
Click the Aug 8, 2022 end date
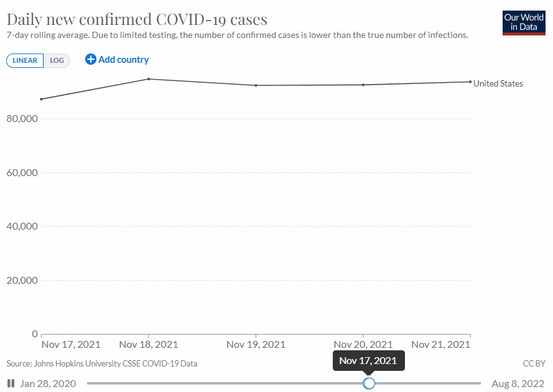coord(518,383)
